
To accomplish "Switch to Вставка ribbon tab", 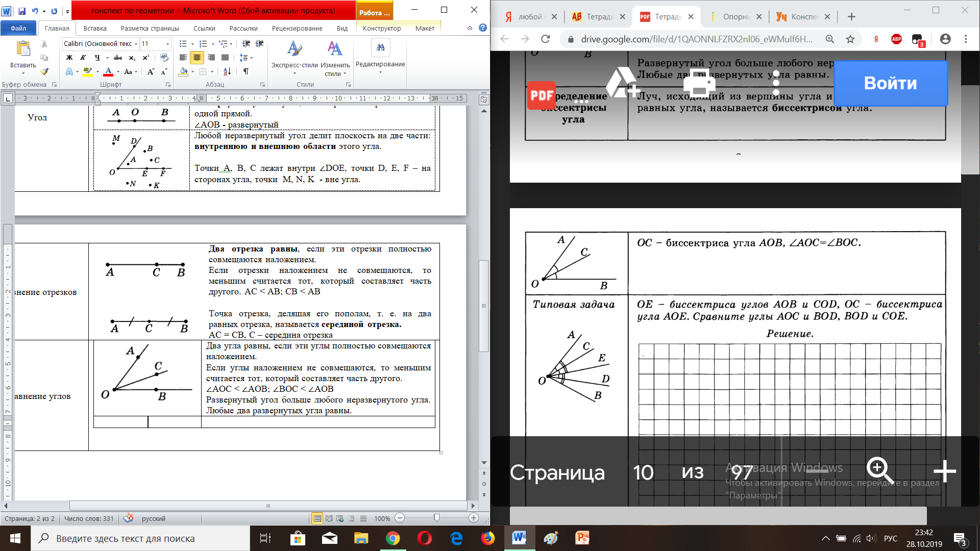I will pos(95,29).
